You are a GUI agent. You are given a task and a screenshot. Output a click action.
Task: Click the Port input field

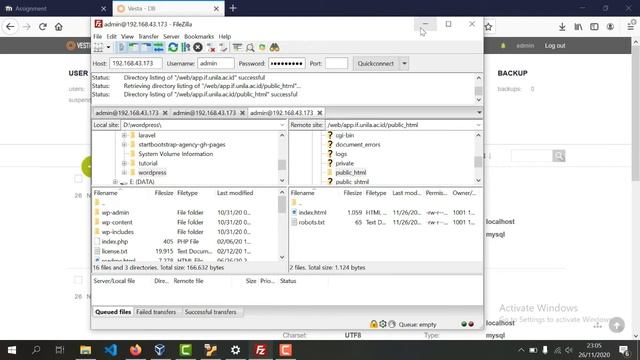coord(336,64)
